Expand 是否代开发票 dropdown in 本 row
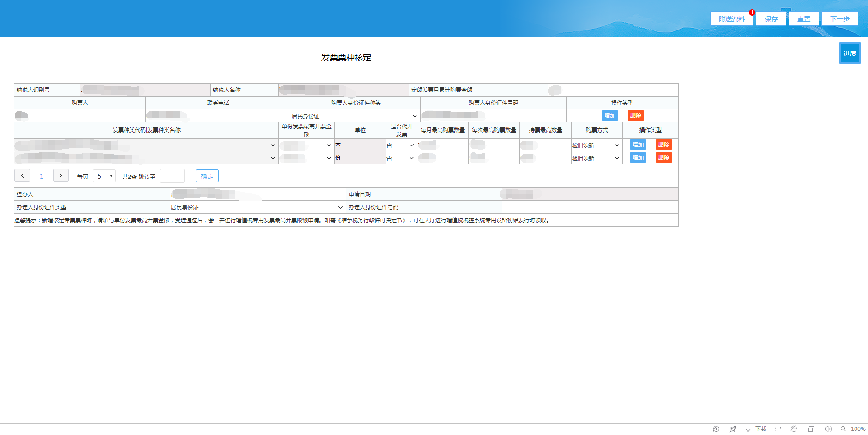This screenshot has width=868, height=435. [401, 145]
